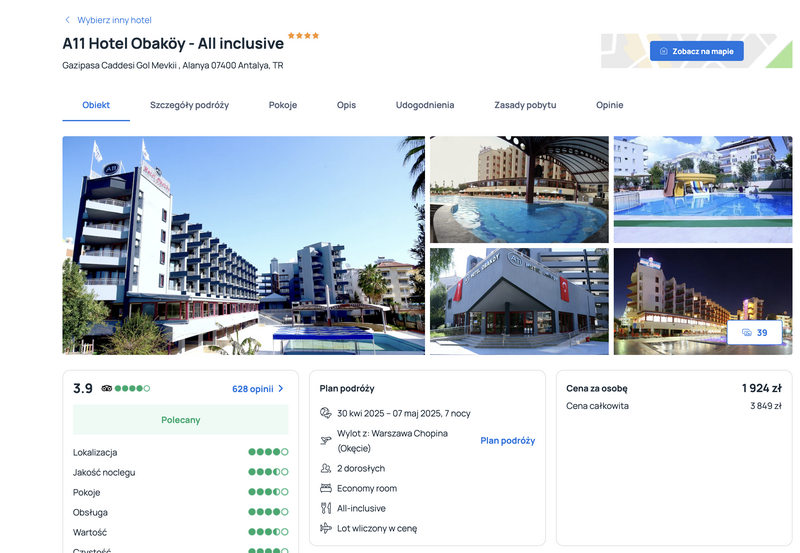The height and width of the screenshot is (553, 800).
Task: Click cutlery icon beside All-inclusive
Action: (326, 508)
